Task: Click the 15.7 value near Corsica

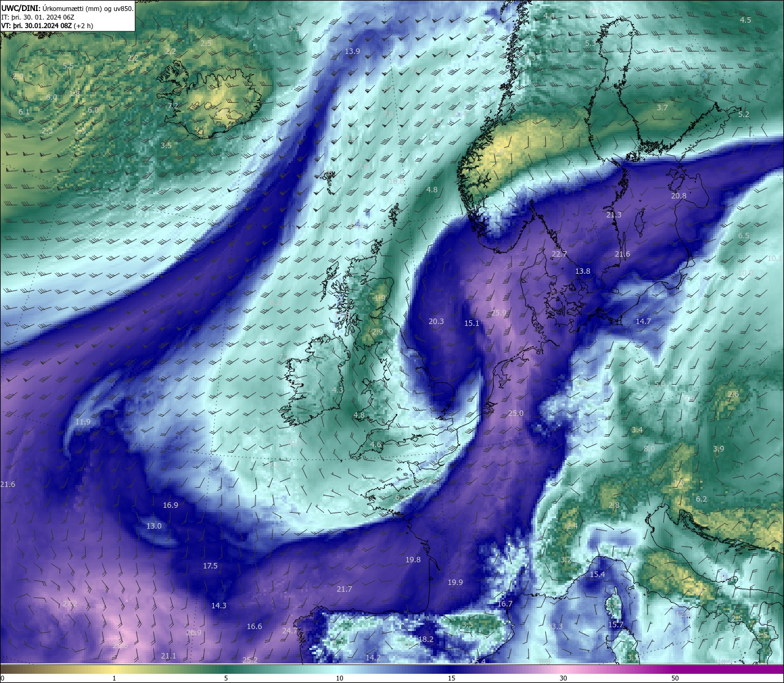Action: tap(616, 625)
